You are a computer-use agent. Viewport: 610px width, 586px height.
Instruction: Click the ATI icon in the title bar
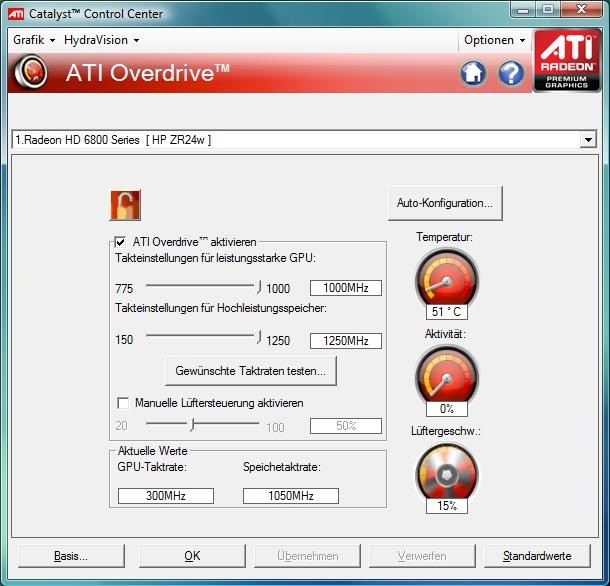click(16, 14)
